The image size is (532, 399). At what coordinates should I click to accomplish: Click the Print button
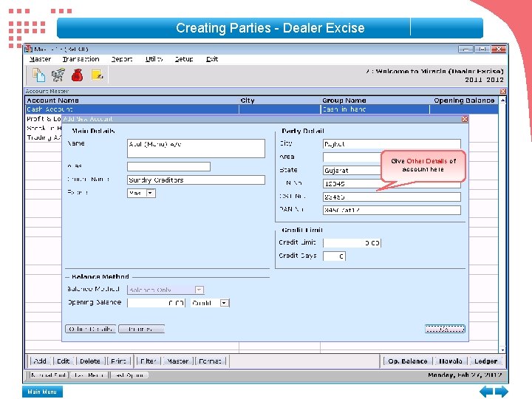[x=118, y=361]
